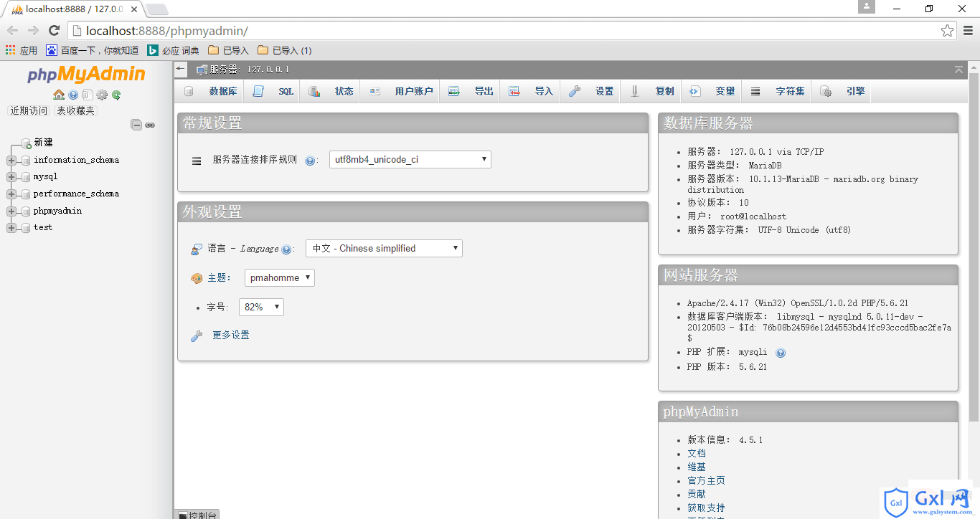Image resolution: width=980 pixels, height=519 pixels.
Task: Open the 82% font size dropdown
Action: 261,307
